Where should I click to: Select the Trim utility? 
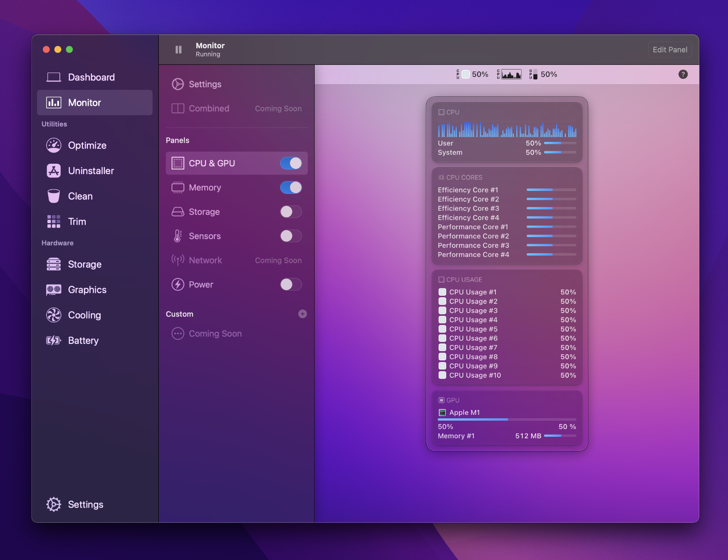(x=77, y=221)
